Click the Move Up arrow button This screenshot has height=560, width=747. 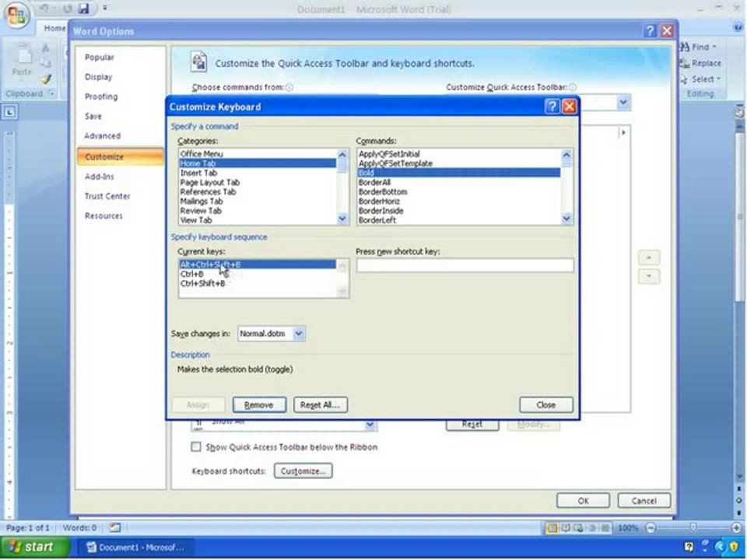(x=649, y=257)
